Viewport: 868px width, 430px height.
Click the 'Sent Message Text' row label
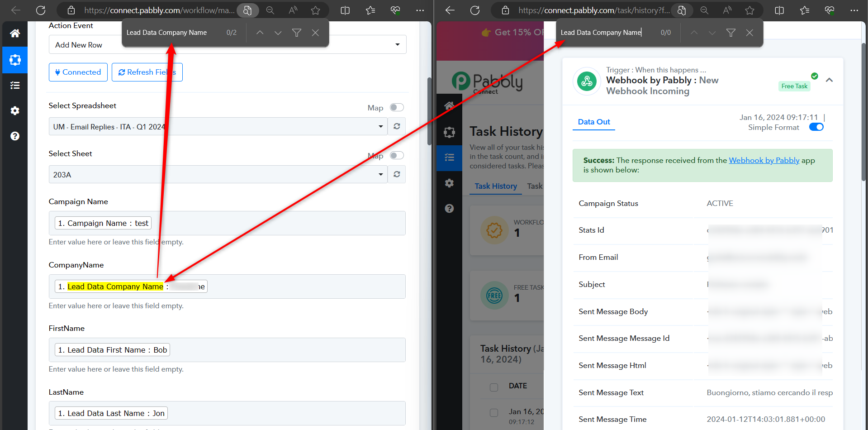[611, 392]
